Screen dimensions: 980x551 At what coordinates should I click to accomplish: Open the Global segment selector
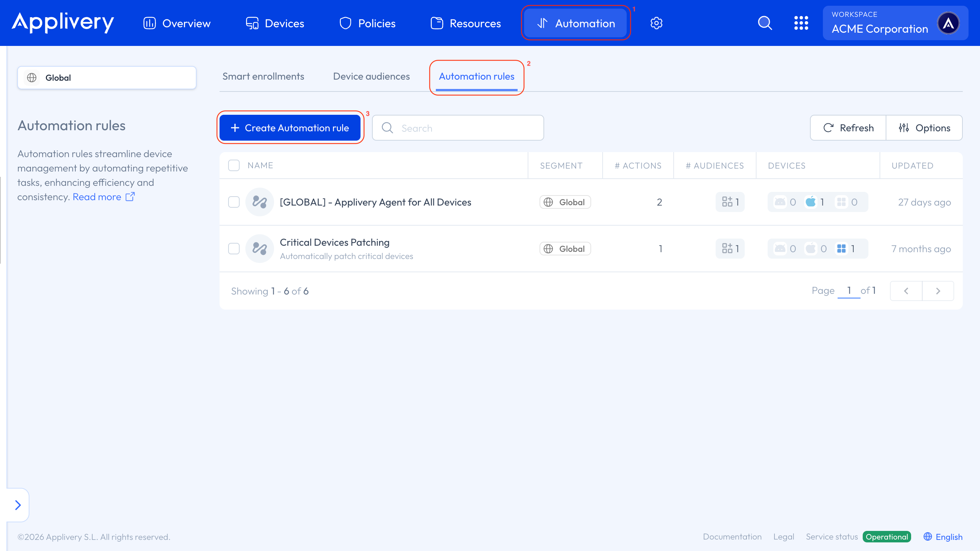107,77
